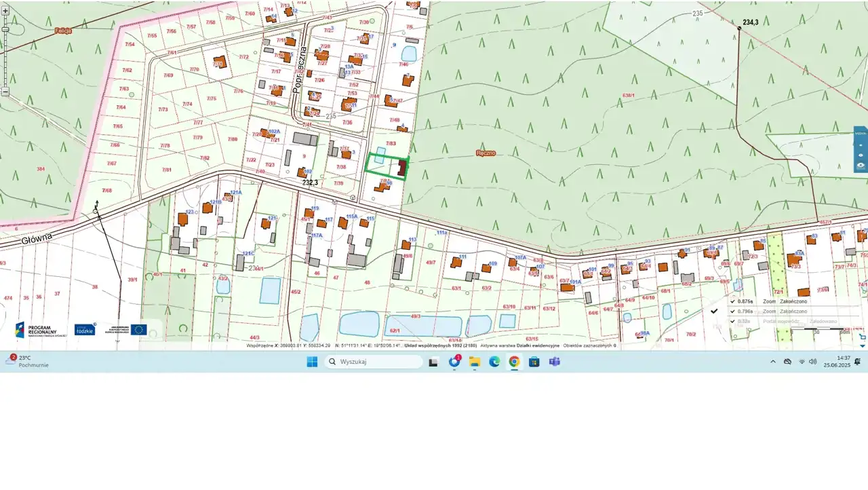Click the map zoom in plus button
The image size is (868, 490).
tap(5, 11)
